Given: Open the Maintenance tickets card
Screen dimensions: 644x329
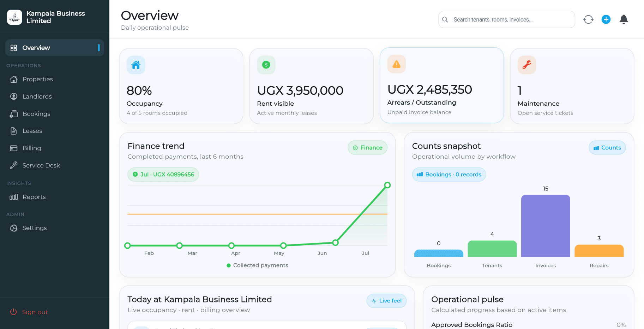Looking at the screenshot, I should 572,86.
